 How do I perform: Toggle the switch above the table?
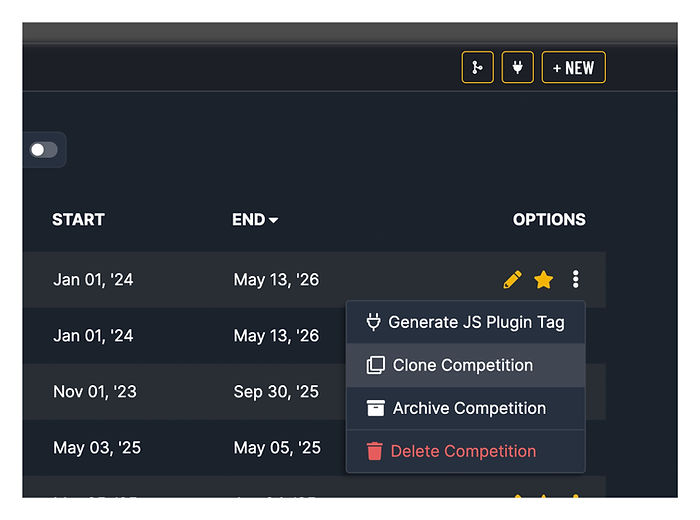[44, 150]
